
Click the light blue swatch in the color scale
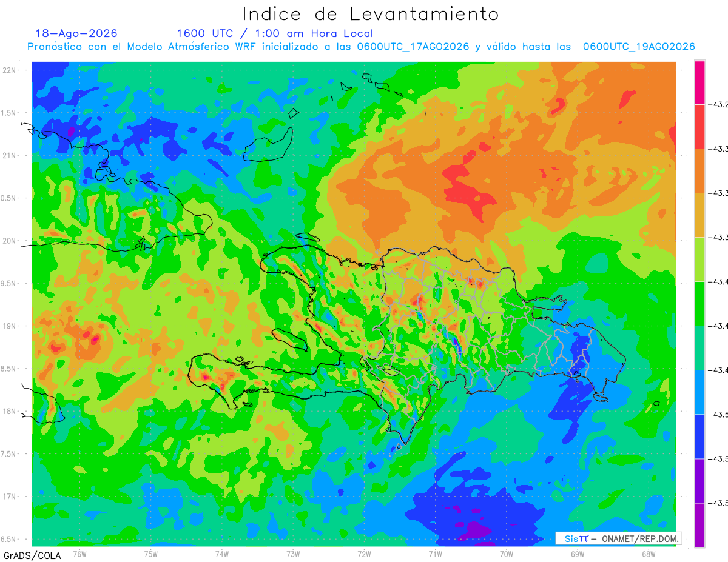click(x=699, y=392)
